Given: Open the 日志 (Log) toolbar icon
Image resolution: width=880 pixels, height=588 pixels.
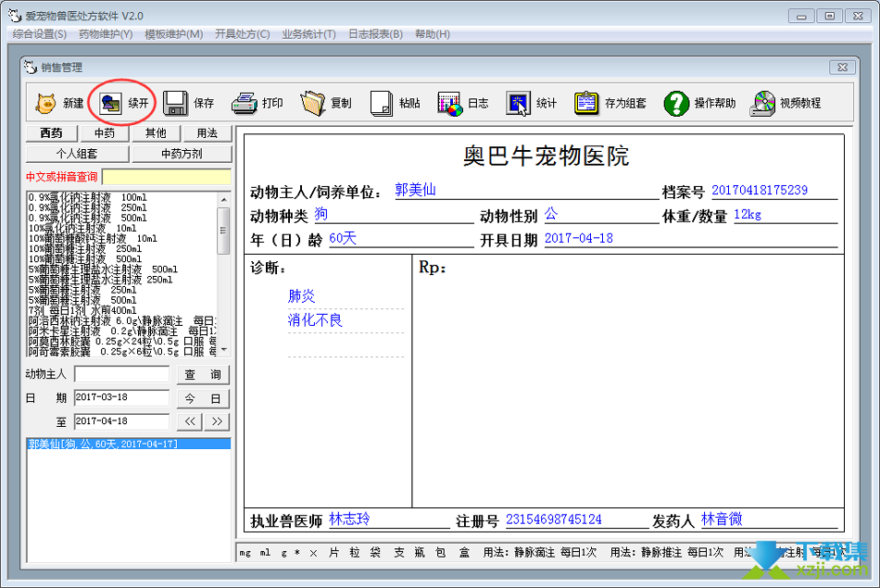Looking at the screenshot, I should (450, 103).
